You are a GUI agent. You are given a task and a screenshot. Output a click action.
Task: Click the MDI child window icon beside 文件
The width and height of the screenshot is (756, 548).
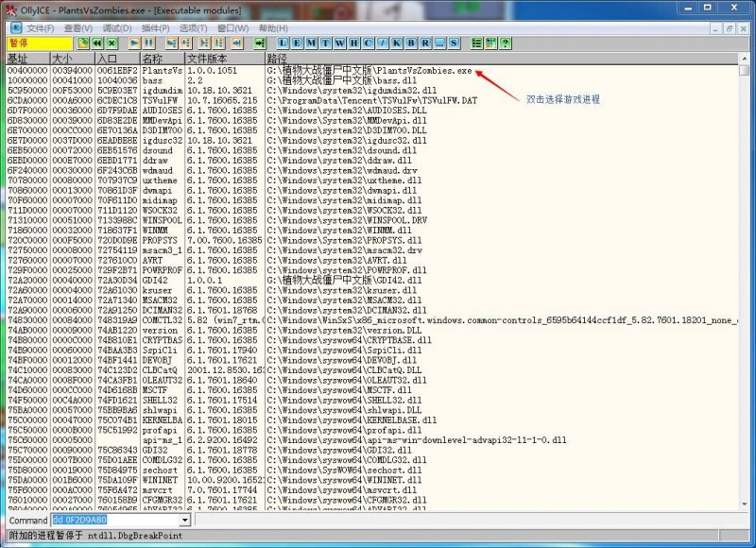[15, 28]
